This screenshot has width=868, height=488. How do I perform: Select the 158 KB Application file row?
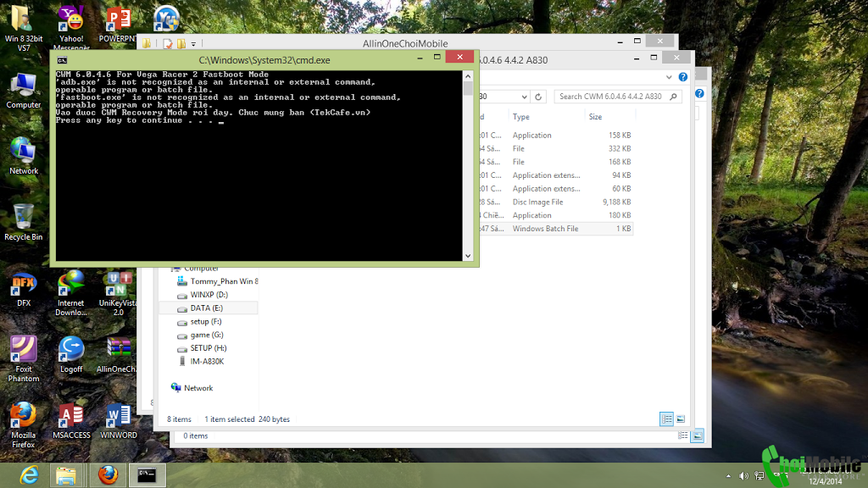[556, 135]
